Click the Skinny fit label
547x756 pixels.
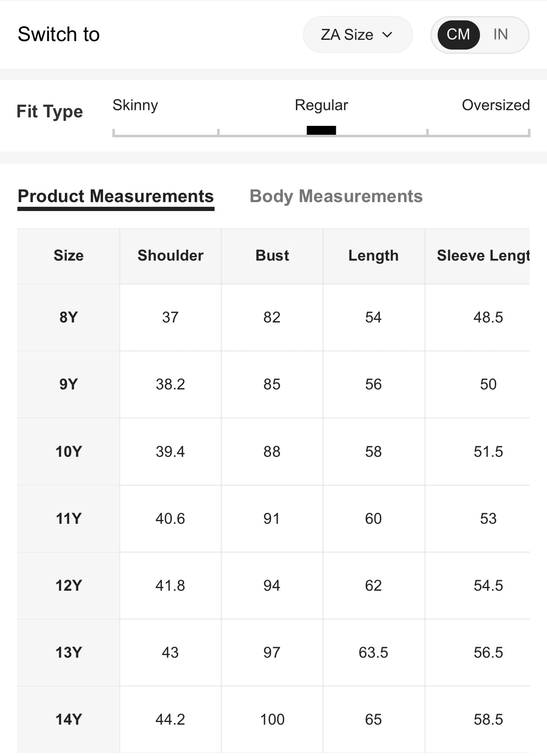click(135, 105)
